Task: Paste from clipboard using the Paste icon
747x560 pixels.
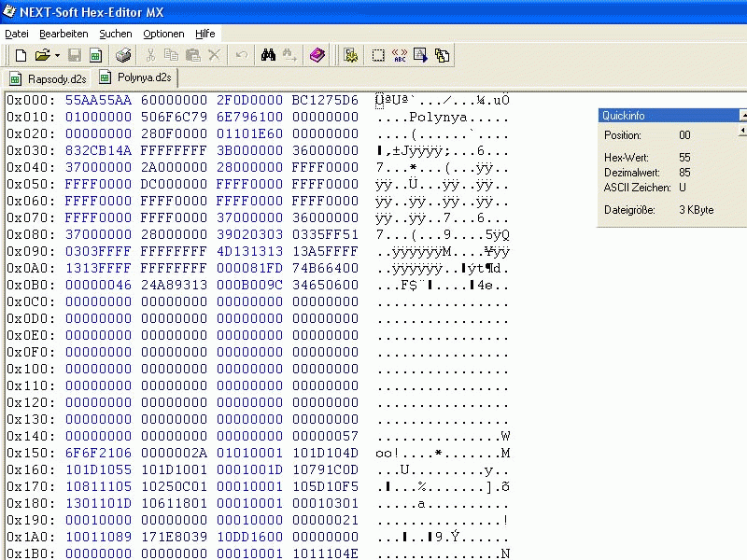Action: click(x=193, y=56)
